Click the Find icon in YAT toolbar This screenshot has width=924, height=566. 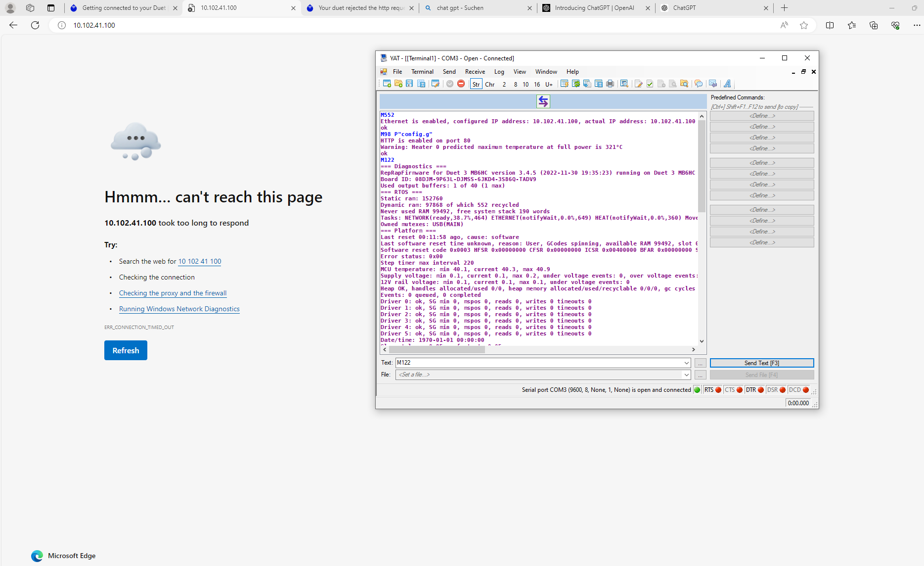pos(624,84)
